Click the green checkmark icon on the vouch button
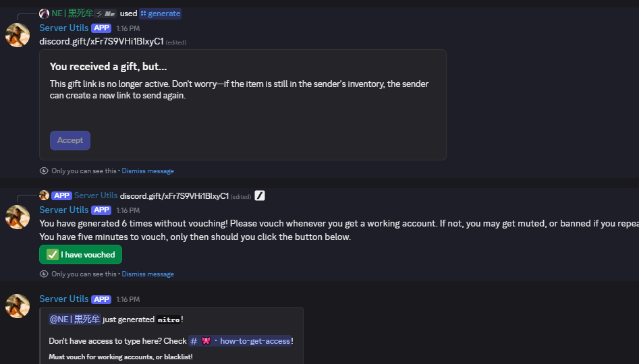Image resolution: width=639 pixels, height=364 pixels. point(51,255)
